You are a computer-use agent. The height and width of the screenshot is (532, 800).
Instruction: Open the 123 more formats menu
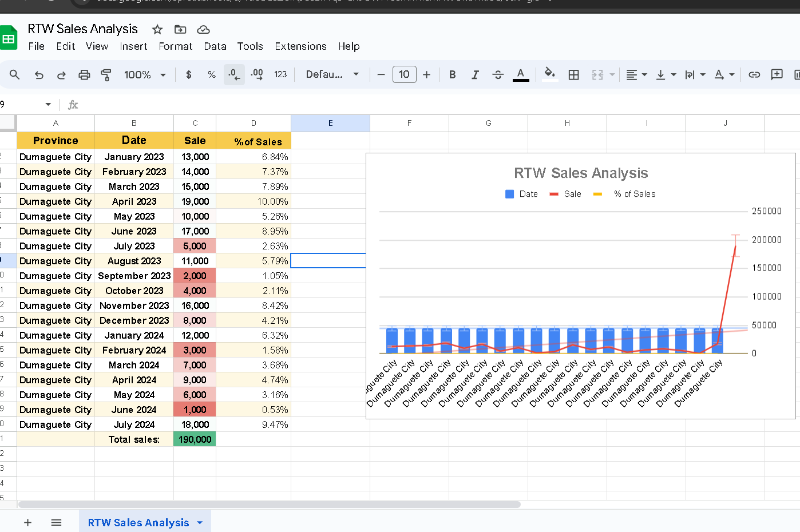click(280, 74)
